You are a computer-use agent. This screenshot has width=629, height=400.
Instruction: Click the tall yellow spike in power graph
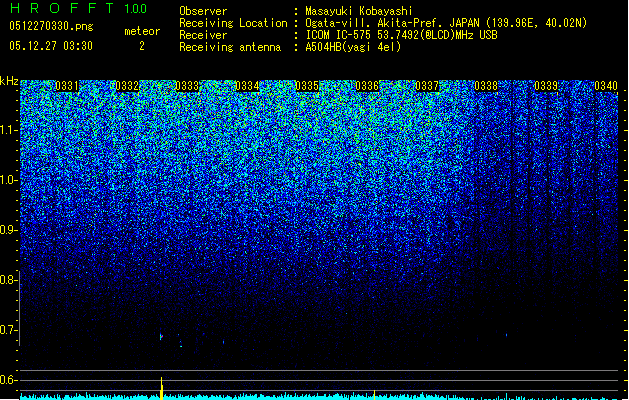(162, 388)
